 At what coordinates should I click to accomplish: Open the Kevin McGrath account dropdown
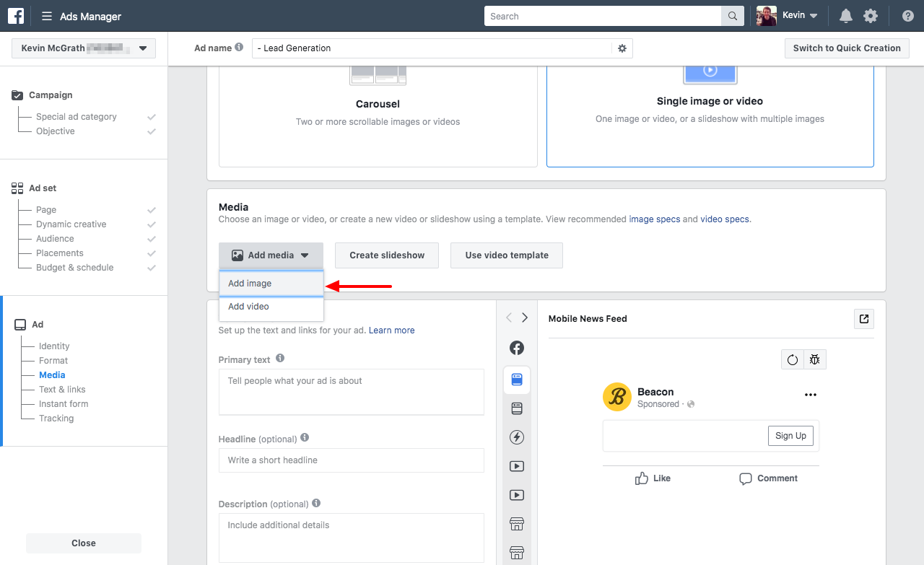coord(84,48)
